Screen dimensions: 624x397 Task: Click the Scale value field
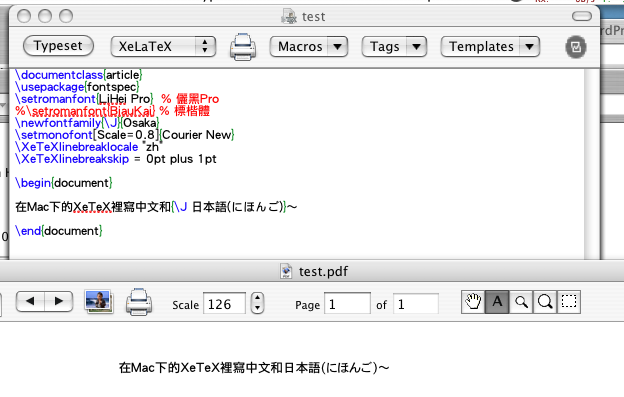coord(224,304)
